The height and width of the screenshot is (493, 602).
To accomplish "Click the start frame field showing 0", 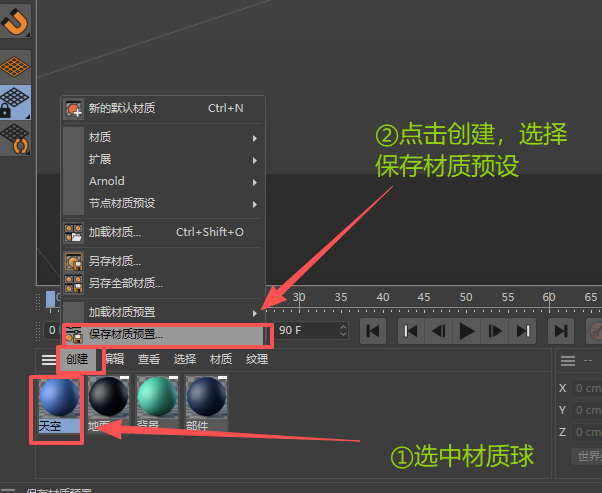I will pos(52,330).
